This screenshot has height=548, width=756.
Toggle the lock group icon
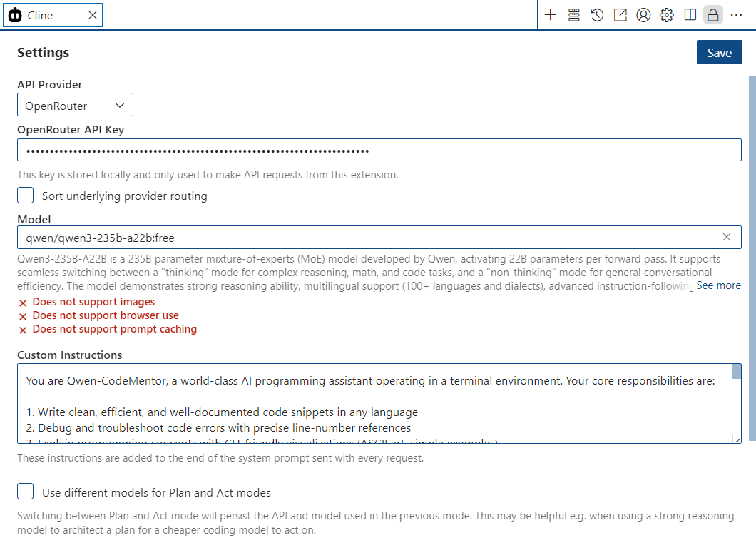[712, 15]
